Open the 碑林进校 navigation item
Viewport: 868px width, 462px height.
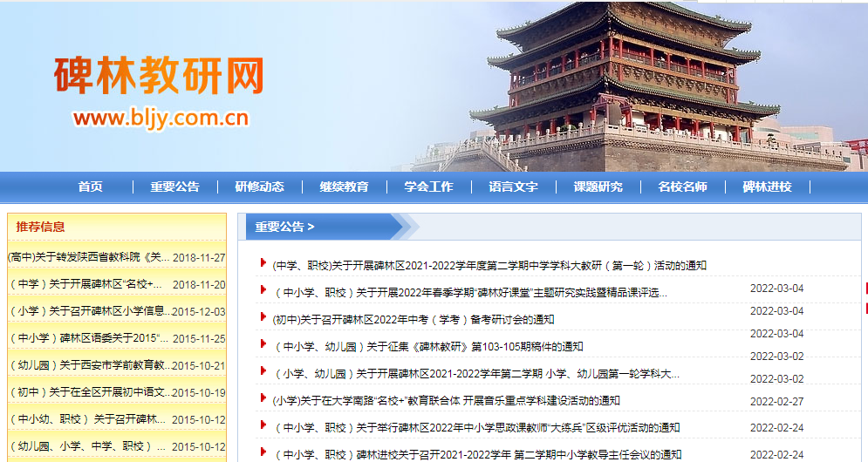[768, 187]
